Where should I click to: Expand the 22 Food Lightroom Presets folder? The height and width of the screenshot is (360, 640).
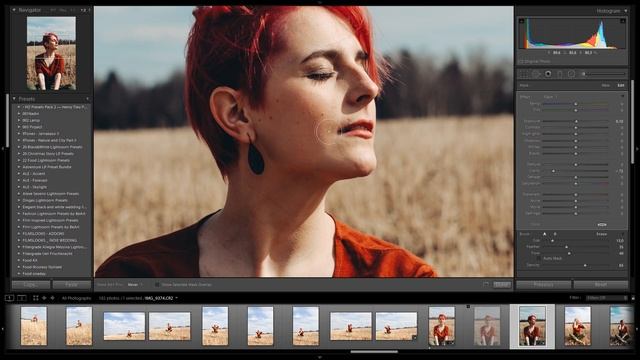tap(19, 160)
